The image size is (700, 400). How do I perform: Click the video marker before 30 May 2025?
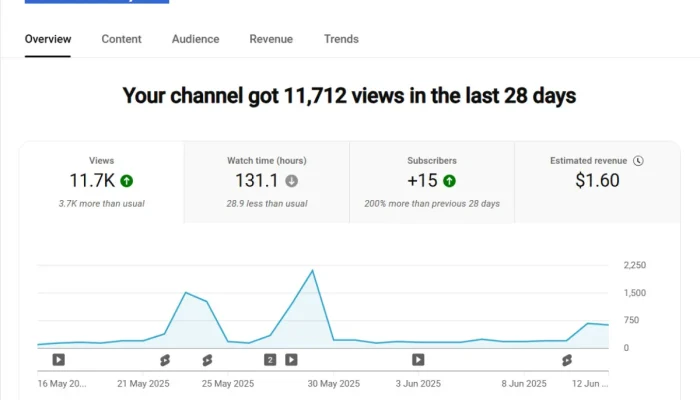[x=292, y=360]
